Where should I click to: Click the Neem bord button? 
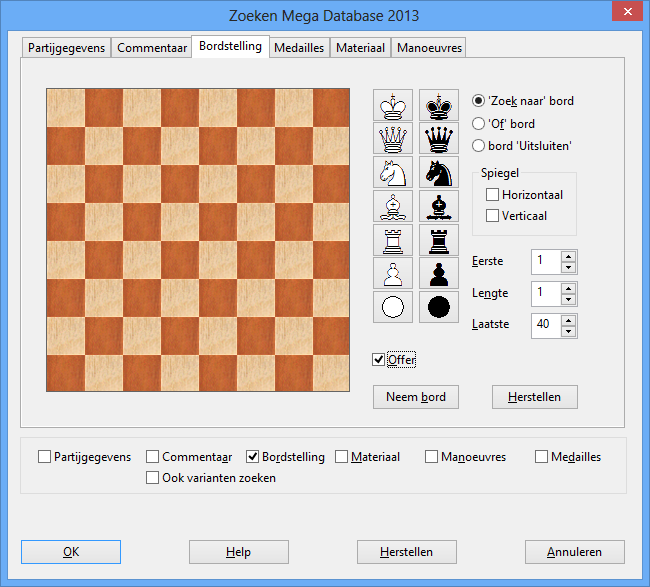[x=416, y=397]
